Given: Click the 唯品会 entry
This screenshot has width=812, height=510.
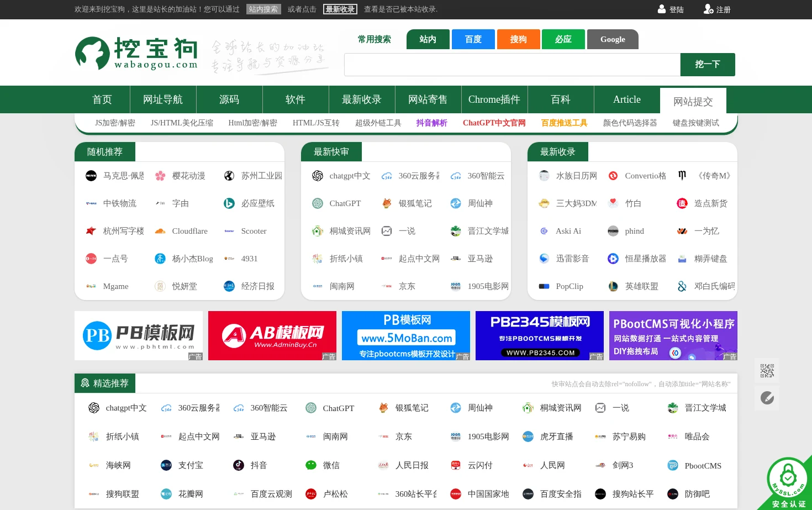Looking at the screenshot, I should tap(689, 437).
